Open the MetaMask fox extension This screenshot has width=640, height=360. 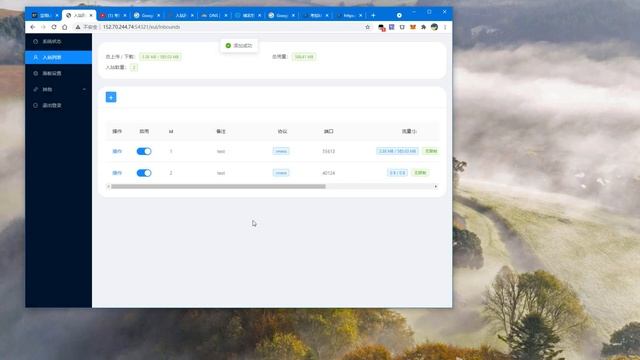413,27
